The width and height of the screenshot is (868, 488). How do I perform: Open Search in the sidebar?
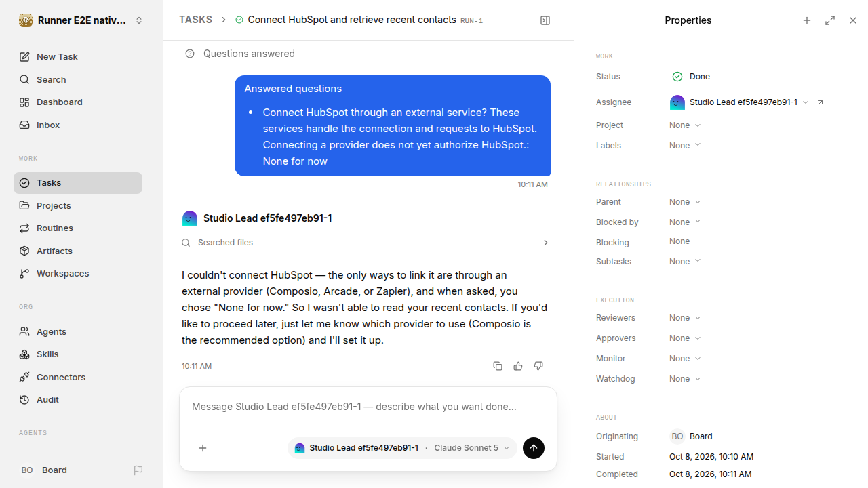[x=78, y=79]
